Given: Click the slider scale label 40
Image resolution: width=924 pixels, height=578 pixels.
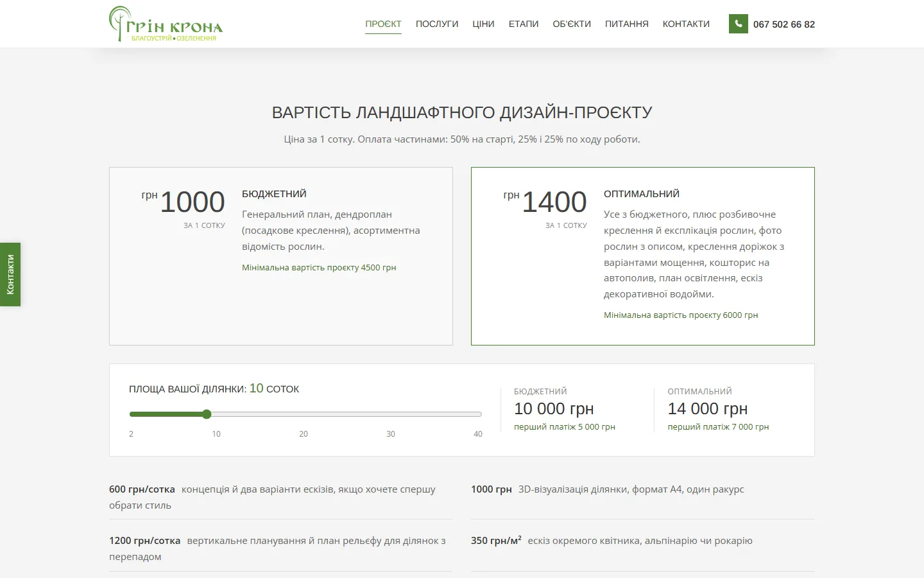Looking at the screenshot, I should 478,434.
